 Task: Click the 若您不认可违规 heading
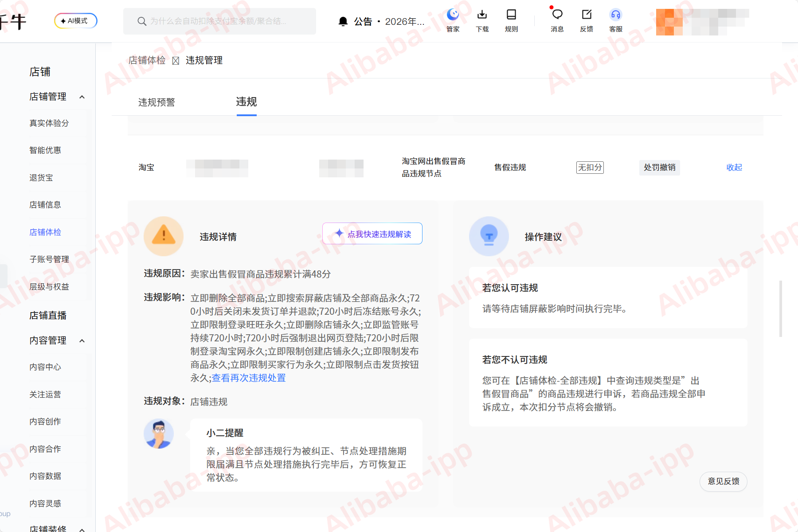(x=515, y=360)
